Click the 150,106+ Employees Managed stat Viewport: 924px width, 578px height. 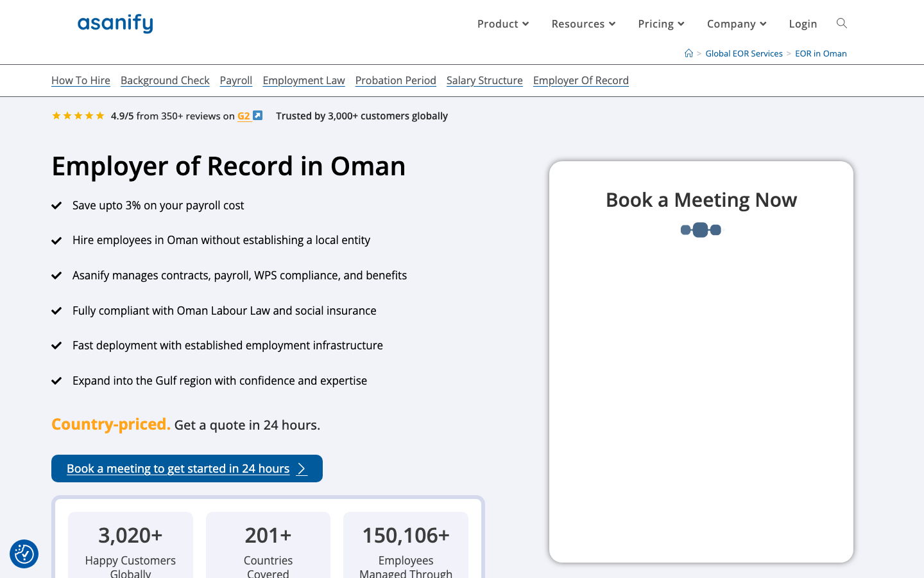(x=406, y=545)
